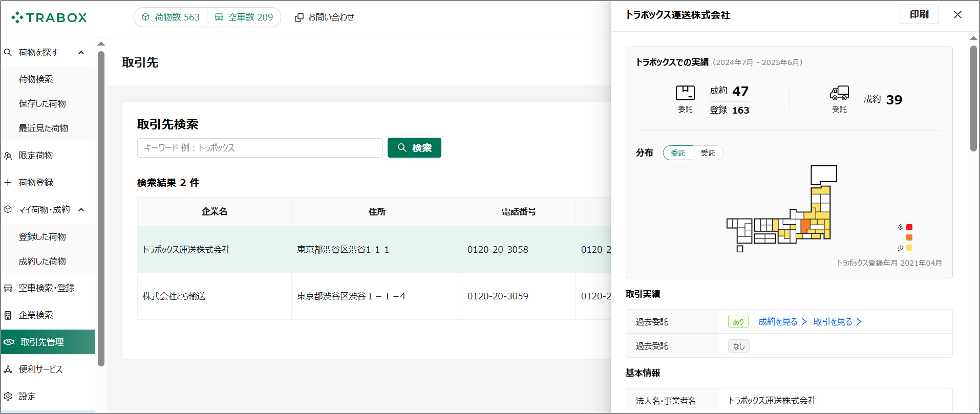Focus the キーワード search input field
This screenshot has height=414, width=980.
260,148
